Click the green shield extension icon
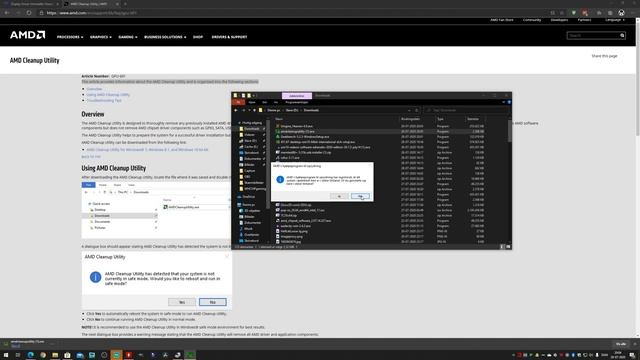The image size is (640, 360). tap(573, 13)
